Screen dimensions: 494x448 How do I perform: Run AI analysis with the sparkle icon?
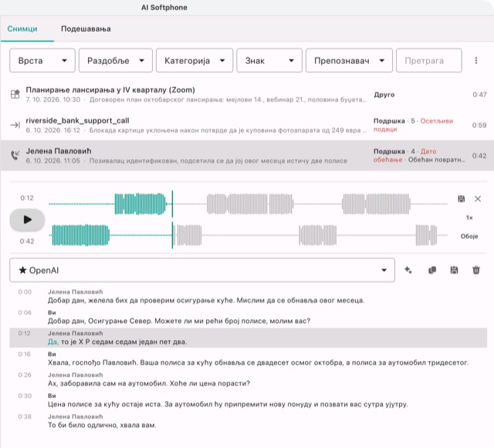tap(408, 270)
